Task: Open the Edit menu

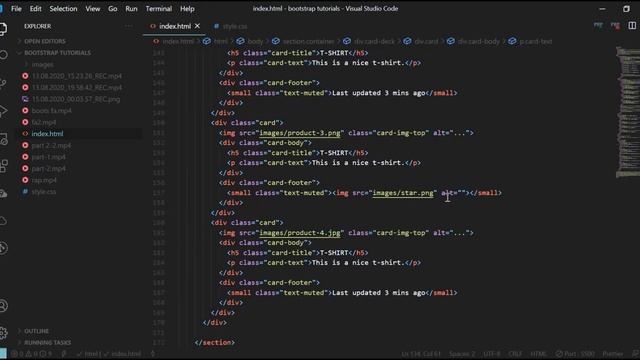Action: (x=36, y=9)
